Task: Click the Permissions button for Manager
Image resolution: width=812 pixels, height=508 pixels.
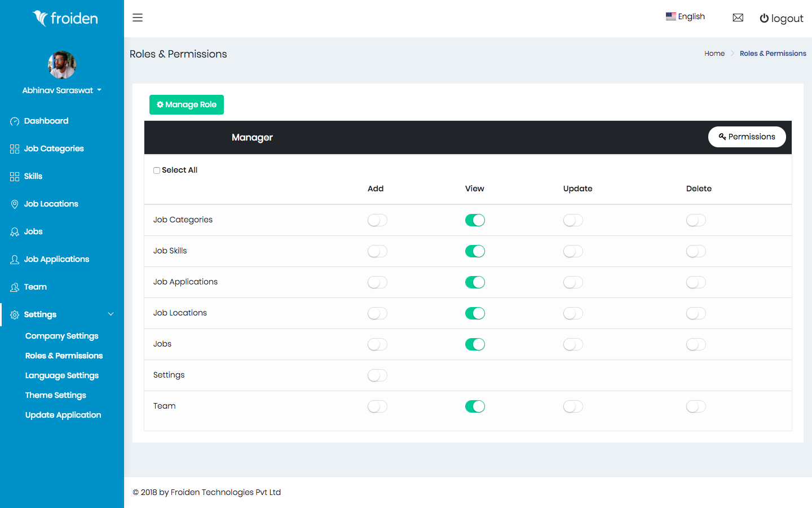Action: (x=747, y=137)
